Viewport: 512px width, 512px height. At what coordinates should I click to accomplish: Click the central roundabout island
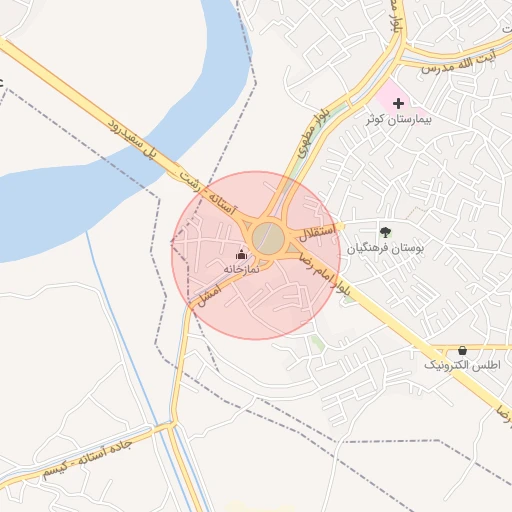(x=268, y=239)
